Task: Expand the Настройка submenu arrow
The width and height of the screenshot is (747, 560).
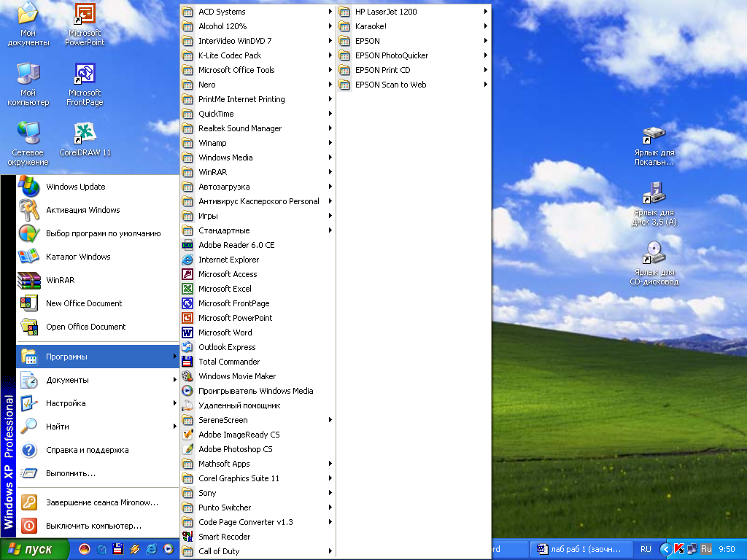Action: pos(175,403)
